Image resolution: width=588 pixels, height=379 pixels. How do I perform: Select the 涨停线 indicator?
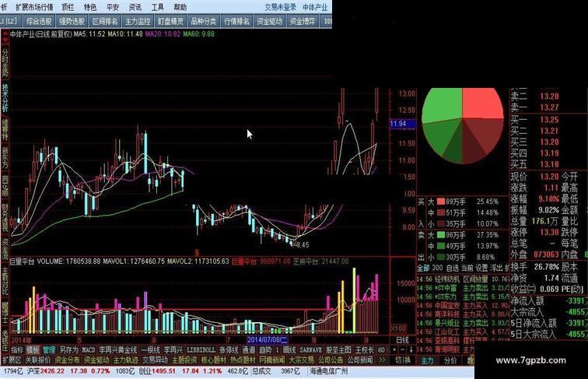(229, 349)
